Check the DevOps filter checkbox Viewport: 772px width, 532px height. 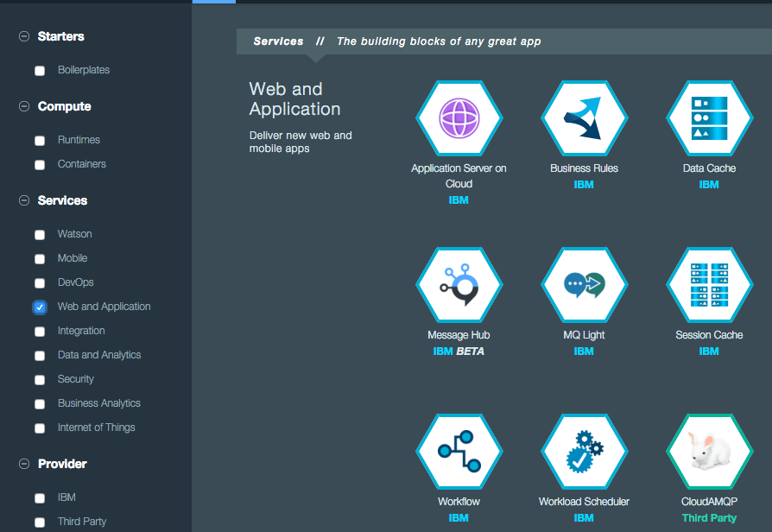click(40, 282)
